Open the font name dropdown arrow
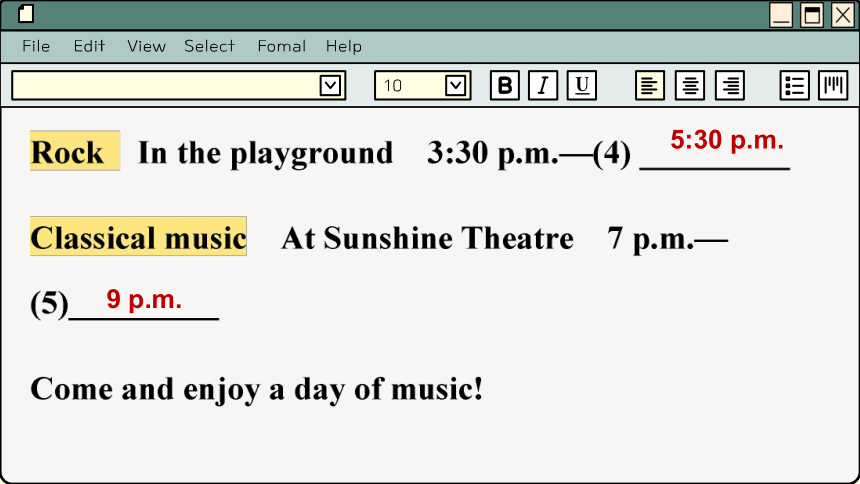This screenshot has height=484, width=860. pos(330,86)
